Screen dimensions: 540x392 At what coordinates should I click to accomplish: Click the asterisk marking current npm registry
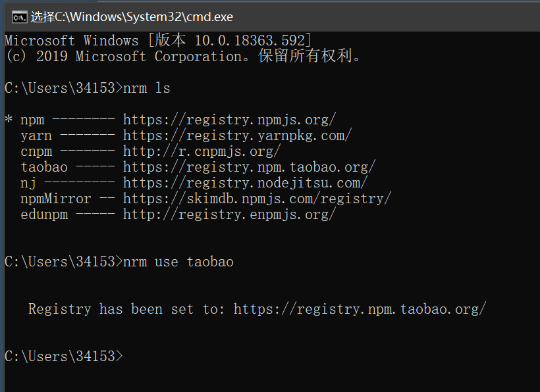point(9,120)
